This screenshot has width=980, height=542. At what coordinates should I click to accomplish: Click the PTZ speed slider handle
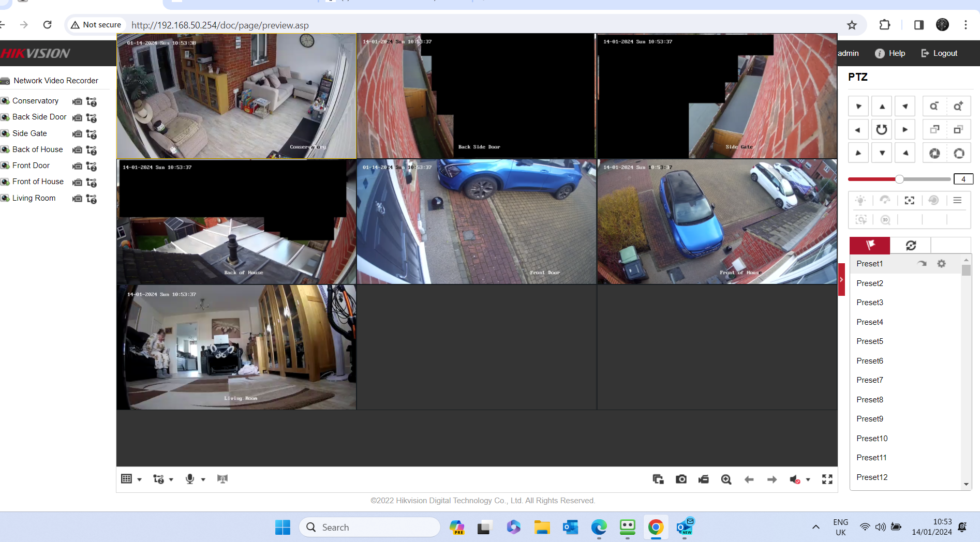pos(899,179)
